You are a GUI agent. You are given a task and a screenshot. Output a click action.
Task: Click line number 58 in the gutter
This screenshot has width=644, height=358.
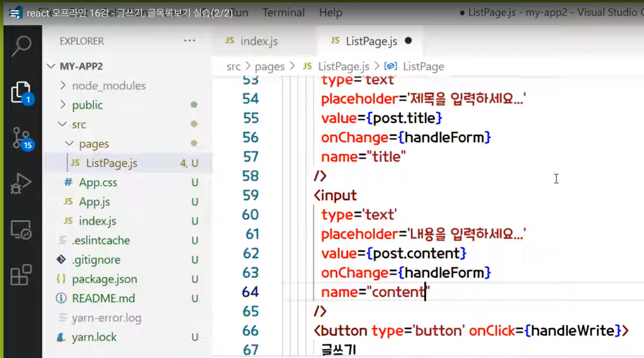tap(251, 176)
